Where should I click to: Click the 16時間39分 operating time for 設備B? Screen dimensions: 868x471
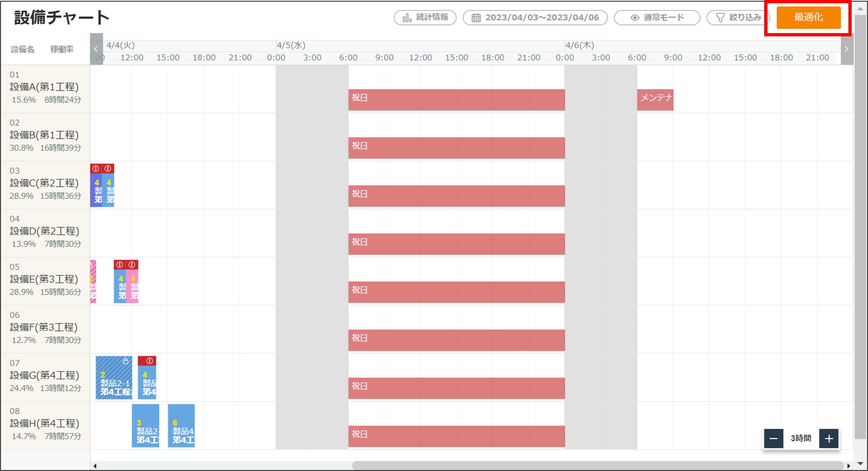(x=61, y=148)
